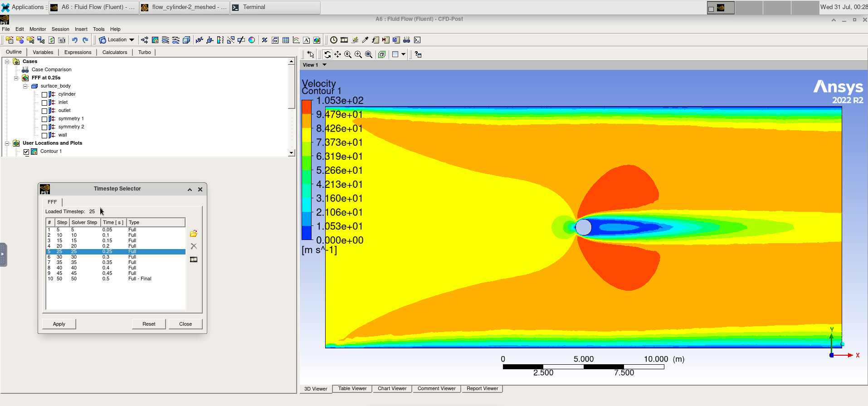Insert a Variable via the x icon
The width and height of the screenshot is (868, 406).
coord(264,40)
